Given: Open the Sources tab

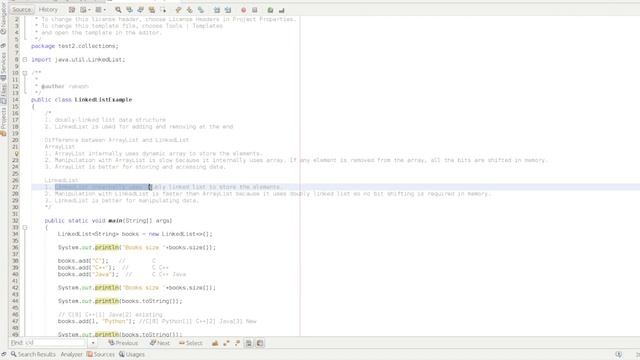Looking at the screenshot, I should 101,354.
